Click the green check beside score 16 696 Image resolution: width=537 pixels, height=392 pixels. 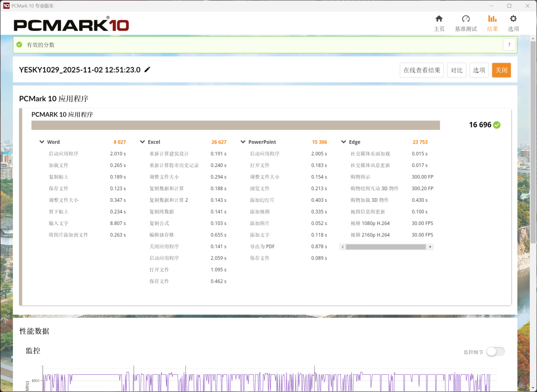(x=497, y=125)
